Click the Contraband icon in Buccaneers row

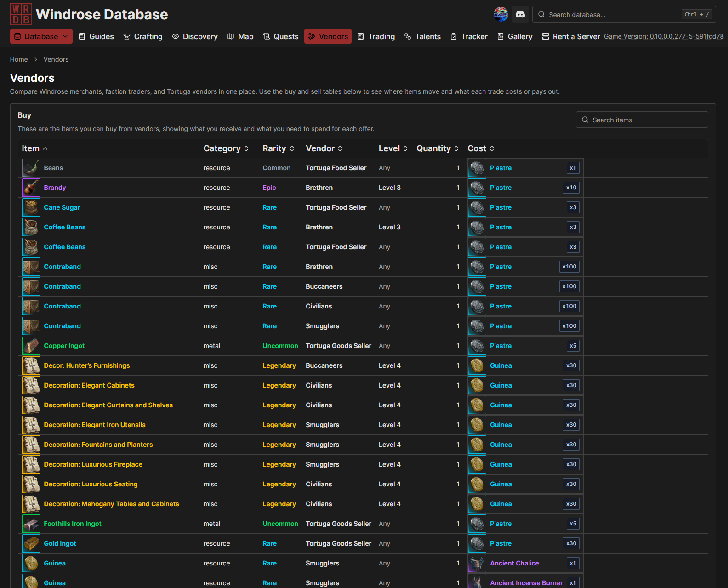click(31, 286)
